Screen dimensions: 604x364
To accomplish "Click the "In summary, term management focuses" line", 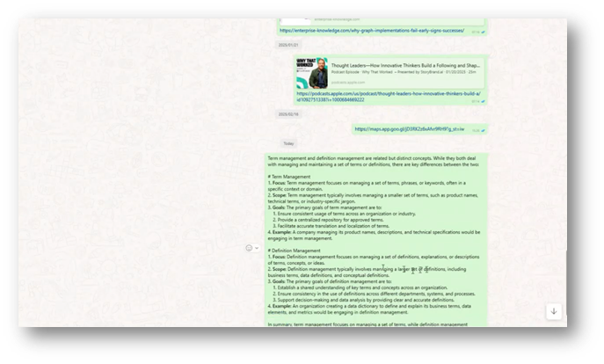I will 367,324.
